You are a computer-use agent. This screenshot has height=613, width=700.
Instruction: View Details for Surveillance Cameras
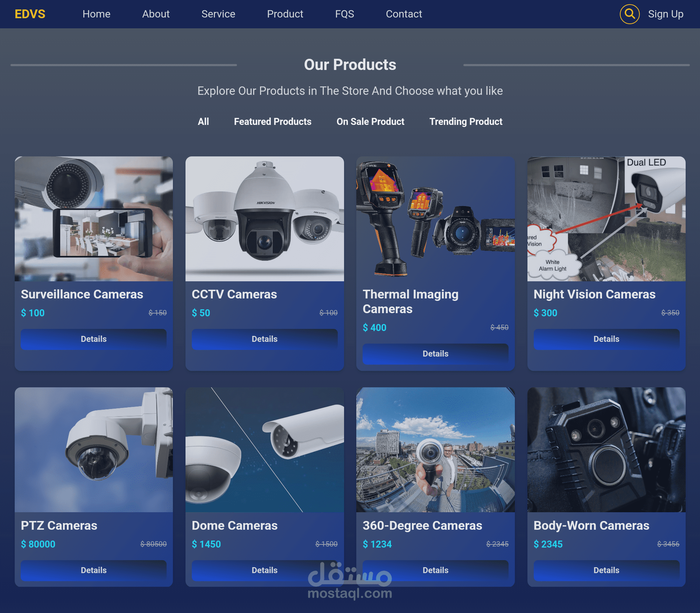click(x=93, y=339)
